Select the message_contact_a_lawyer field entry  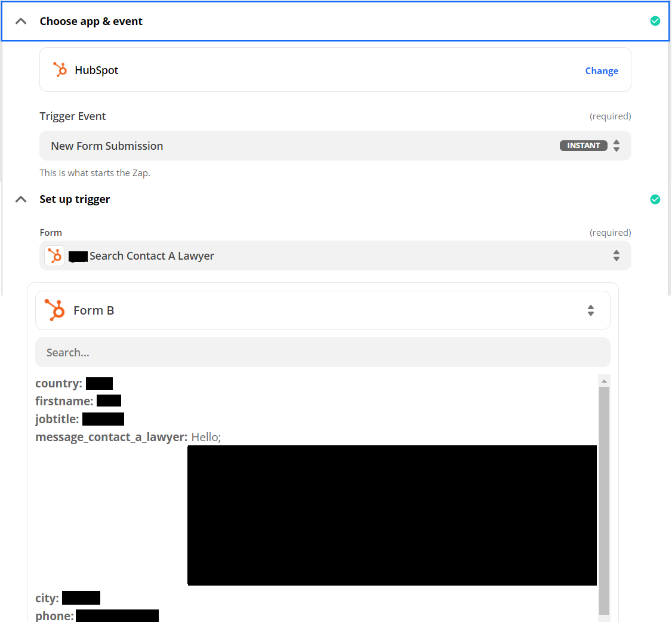coord(112,438)
